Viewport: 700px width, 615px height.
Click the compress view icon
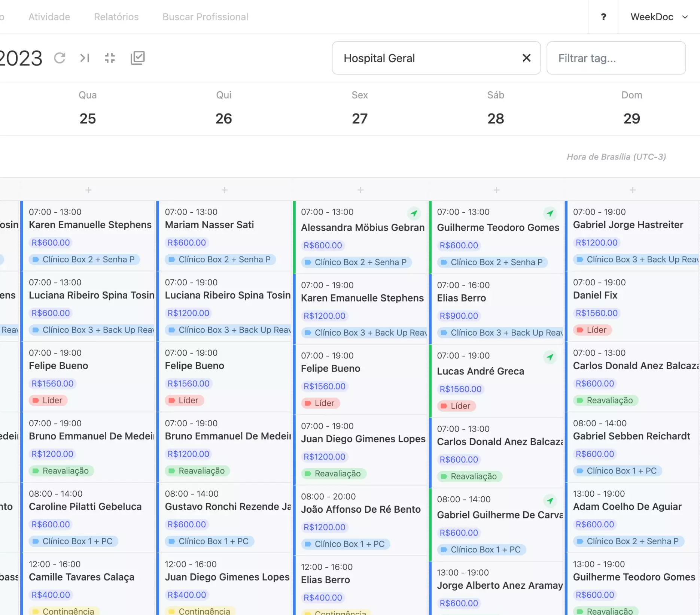click(110, 58)
